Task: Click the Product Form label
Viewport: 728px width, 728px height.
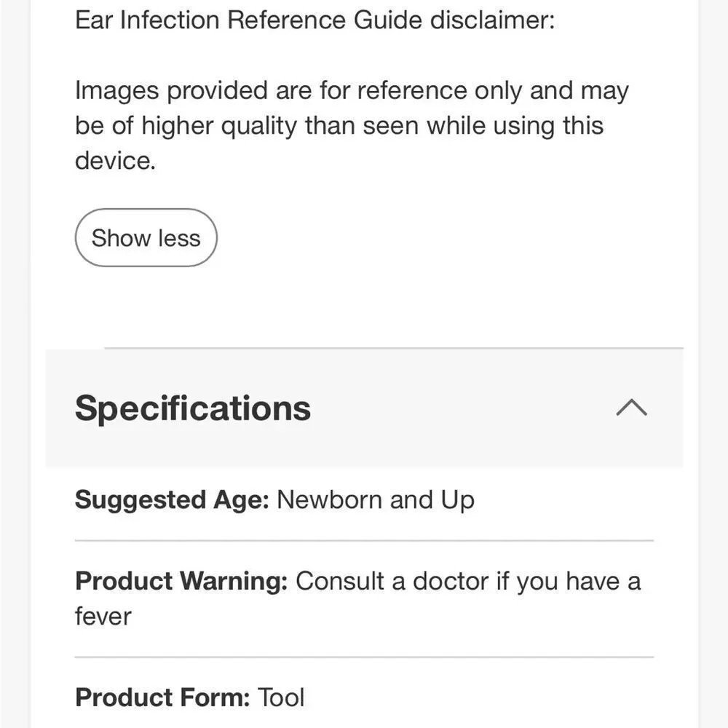Action: pyautogui.click(x=162, y=697)
